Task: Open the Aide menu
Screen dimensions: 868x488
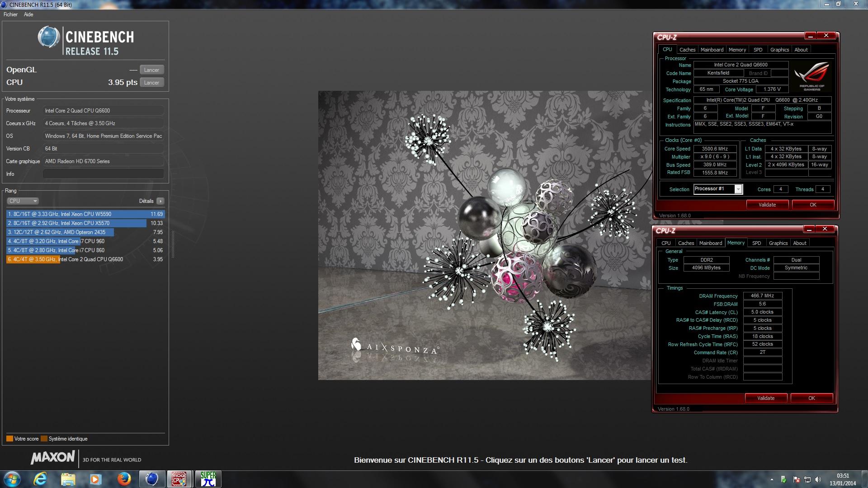Action: pos(28,14)
